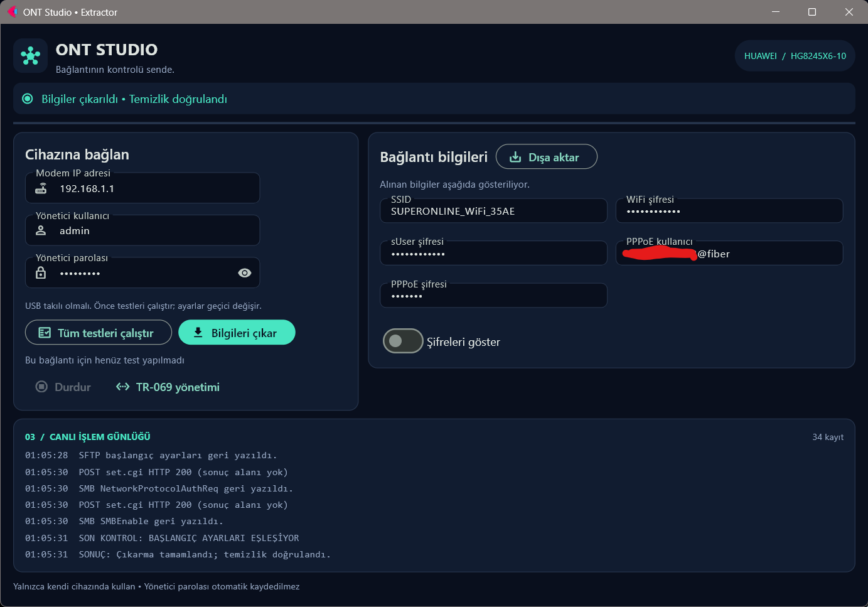Click the WiFi şifresi field
The height and width of the screenshot is (607, 868).
729,210
